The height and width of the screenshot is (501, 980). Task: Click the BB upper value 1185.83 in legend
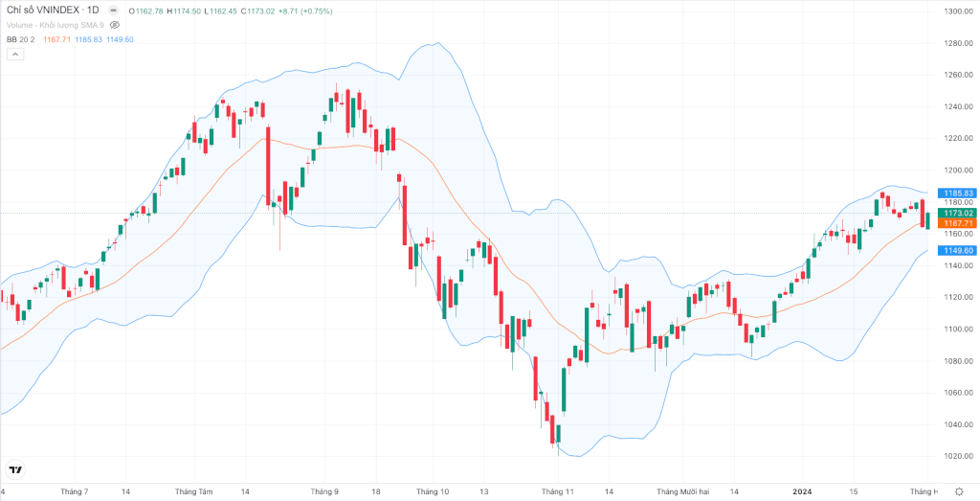pos(87,39)
